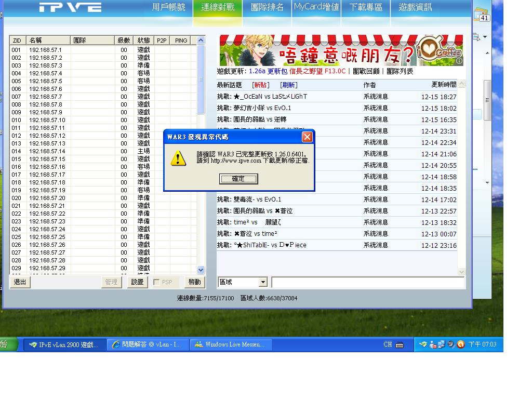
Task: Click the Start button on taskbar
Action: click(x=8, y=344)
